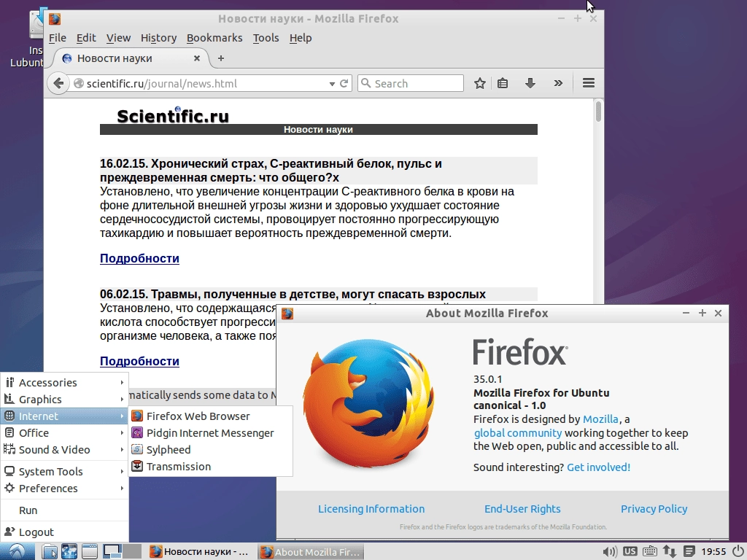Viewport: 747px width, 560px height.
Task: Open the global community link
Action: pos(518,433)
